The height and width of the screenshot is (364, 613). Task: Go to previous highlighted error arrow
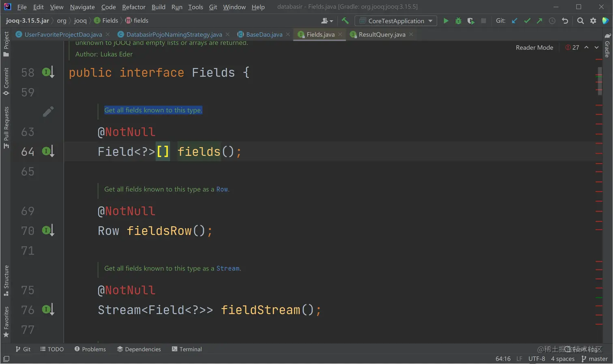coord(586,47)
